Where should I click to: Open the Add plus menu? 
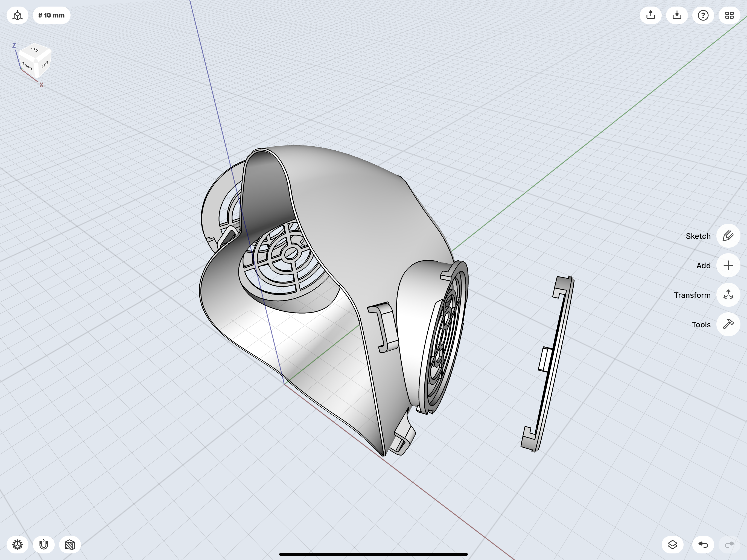(x=728, y=266)
